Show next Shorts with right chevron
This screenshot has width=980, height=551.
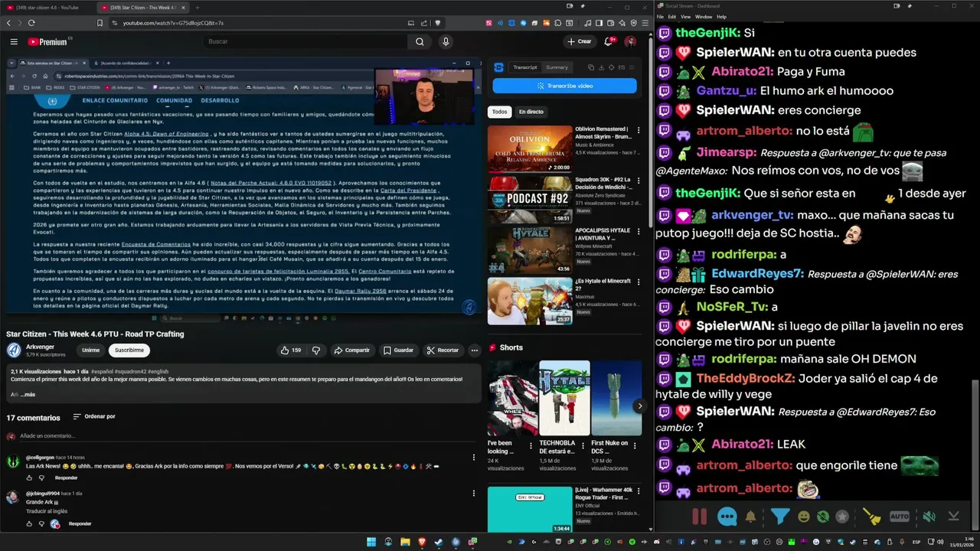[639, 406]
